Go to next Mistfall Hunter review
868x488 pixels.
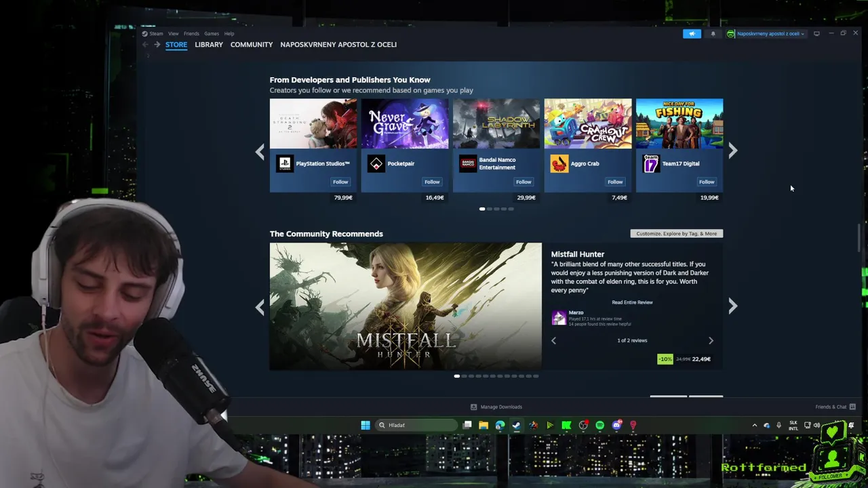[711, 340]
